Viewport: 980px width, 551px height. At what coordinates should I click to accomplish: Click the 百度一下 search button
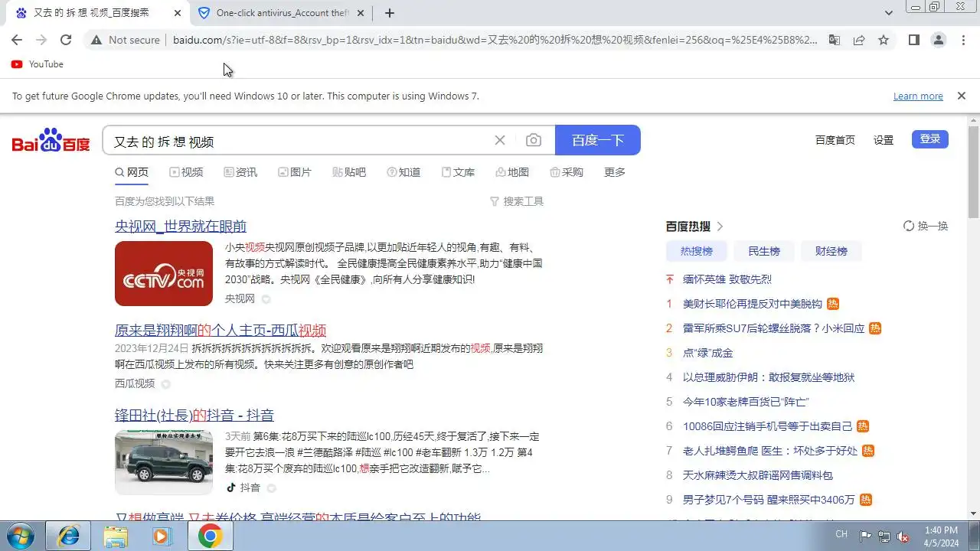[x=598, y=140]
